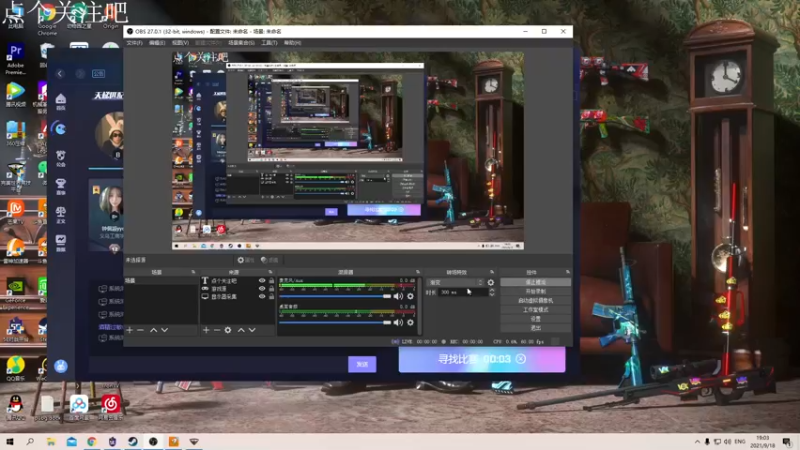Screen dimensions: 800x450
Task: Open File Explorer from the taskbar
Action: coord(51,441)
